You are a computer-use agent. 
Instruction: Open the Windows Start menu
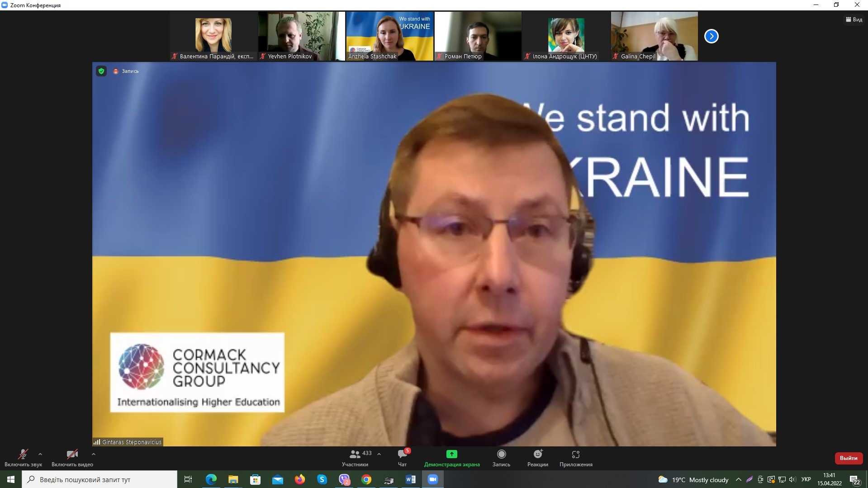coord(11,479)
